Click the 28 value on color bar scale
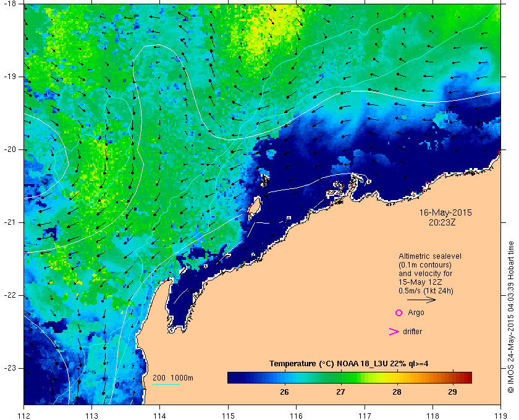The image size is (519, 420). 397,392
